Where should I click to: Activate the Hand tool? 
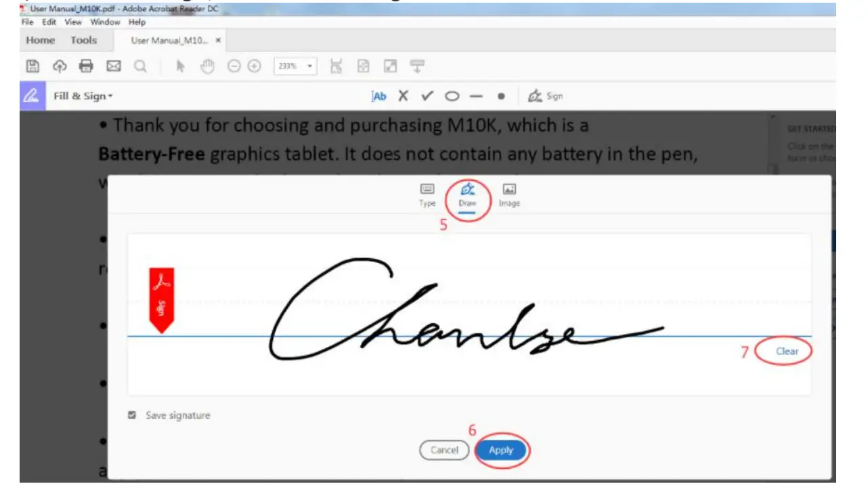point(207,66)
